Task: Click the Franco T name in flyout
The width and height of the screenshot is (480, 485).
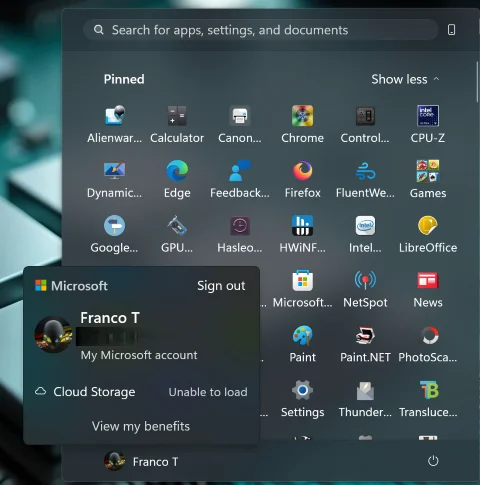Action: 110,318
